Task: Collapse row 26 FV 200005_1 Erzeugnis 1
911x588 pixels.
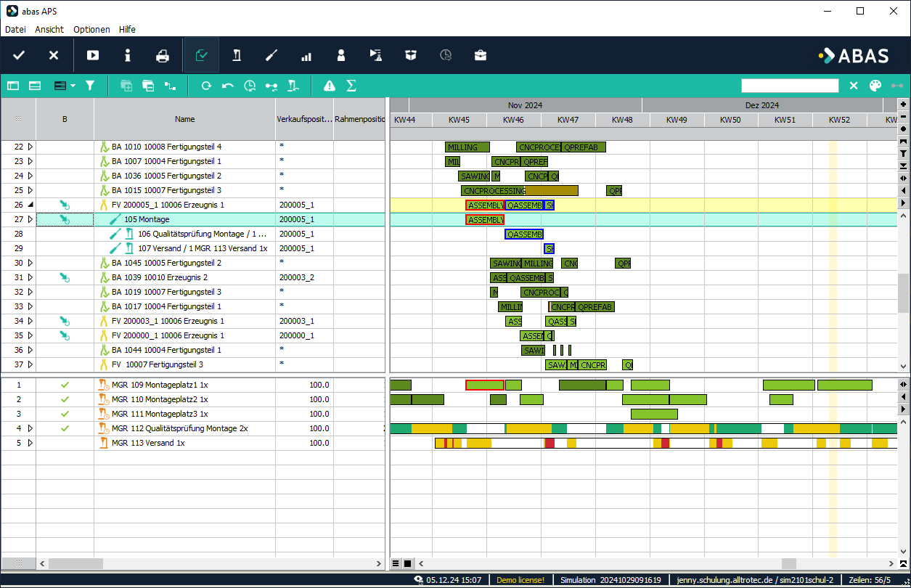Action: (30, 205)
